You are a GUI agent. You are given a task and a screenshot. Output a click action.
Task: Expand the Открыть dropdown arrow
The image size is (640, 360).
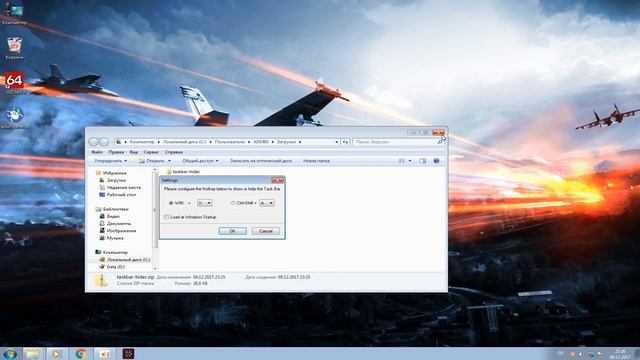(x=169, y=161)
